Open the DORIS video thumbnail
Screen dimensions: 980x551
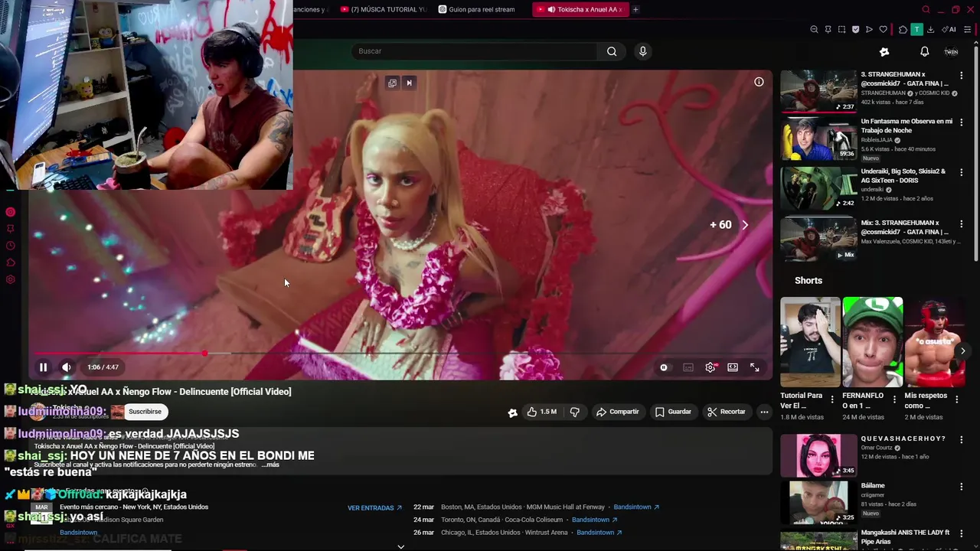click(818, 187)
